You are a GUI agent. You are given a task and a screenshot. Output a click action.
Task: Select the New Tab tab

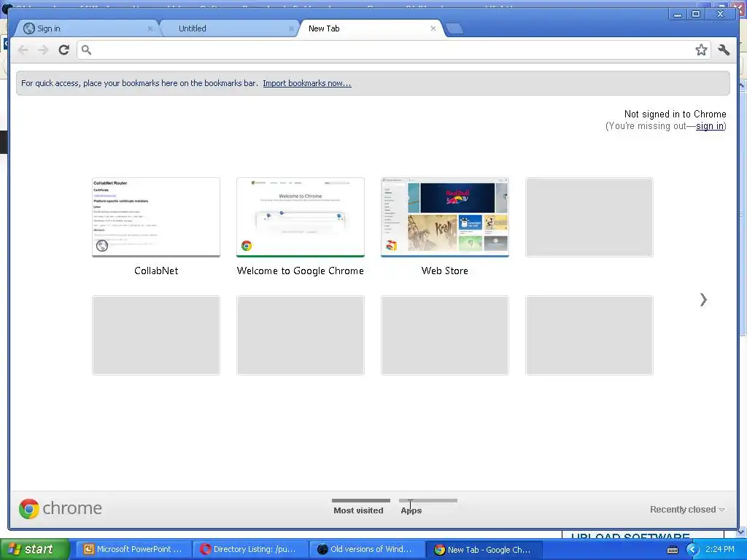371,28
